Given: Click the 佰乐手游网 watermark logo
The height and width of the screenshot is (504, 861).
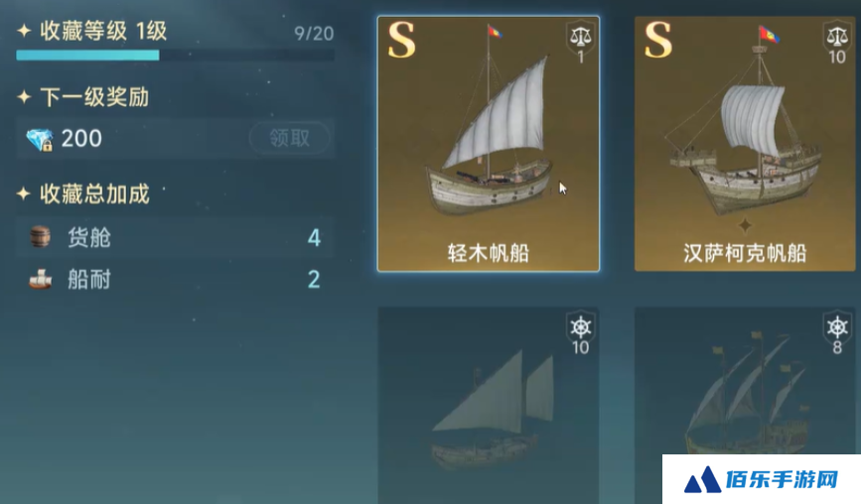Looking at the screenshot, I should click(x=762, y=480).
